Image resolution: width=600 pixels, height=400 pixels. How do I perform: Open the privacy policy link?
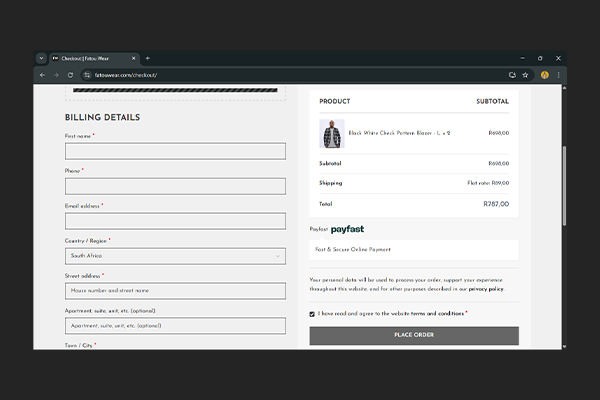(x=485, y=289)
